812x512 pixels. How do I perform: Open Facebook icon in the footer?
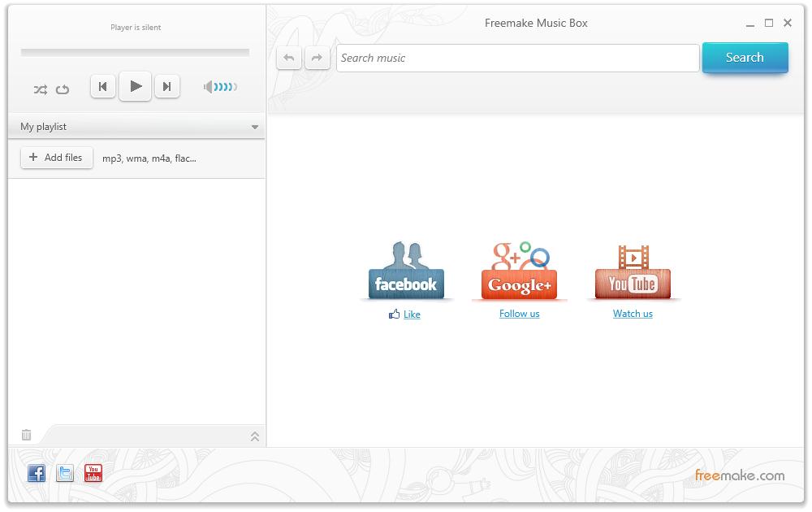[37, 473]
